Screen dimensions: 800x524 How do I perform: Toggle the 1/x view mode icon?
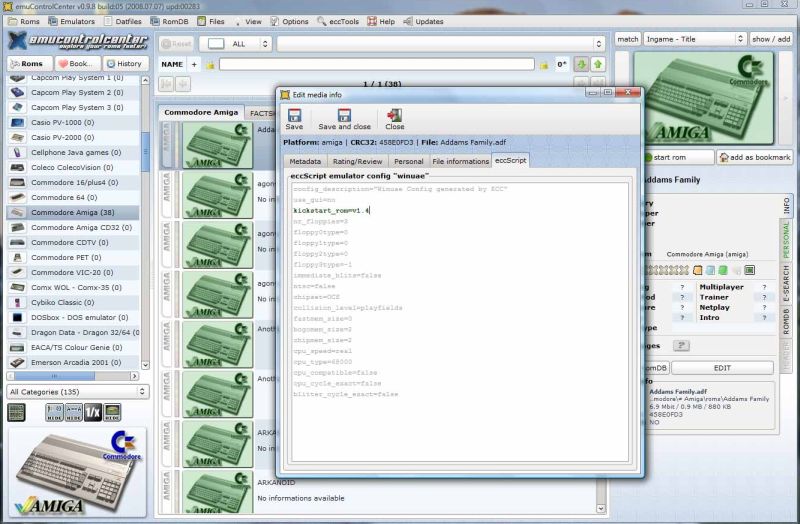(93, 412)
